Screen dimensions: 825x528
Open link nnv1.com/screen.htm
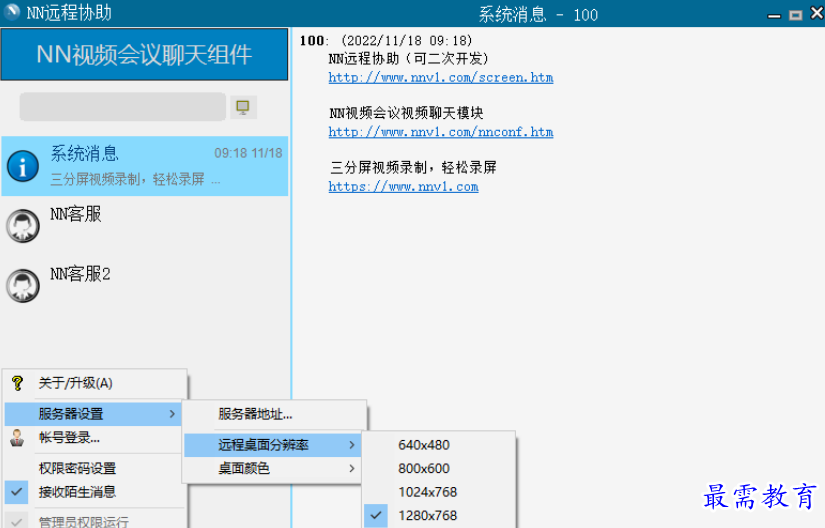(x=440, y=78)
